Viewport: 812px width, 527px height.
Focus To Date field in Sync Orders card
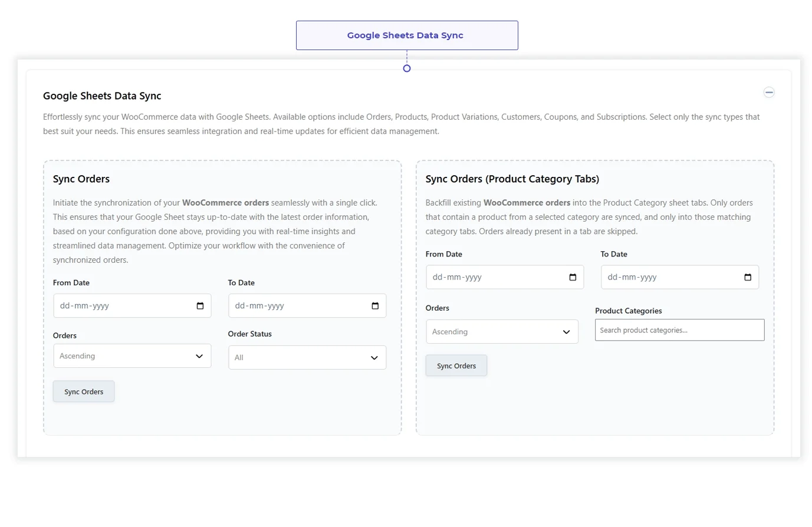click(x=307, y=306)
